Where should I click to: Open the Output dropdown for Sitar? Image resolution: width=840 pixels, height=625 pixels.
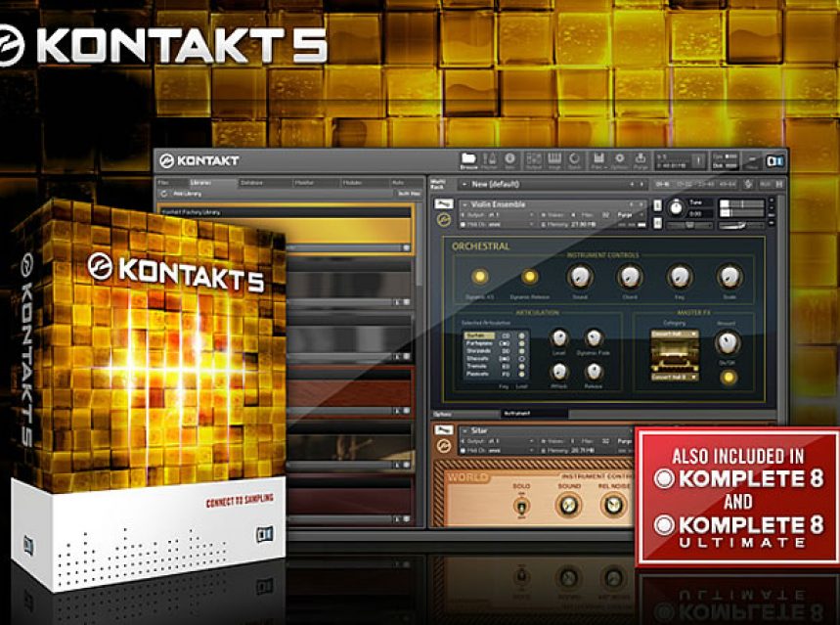click(497, 441)
